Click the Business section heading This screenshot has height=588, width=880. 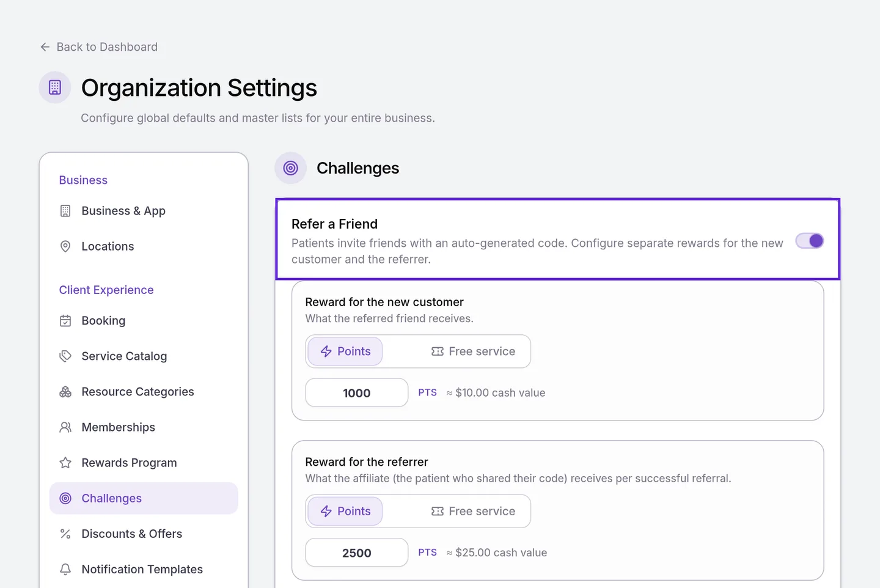[83, 180]
